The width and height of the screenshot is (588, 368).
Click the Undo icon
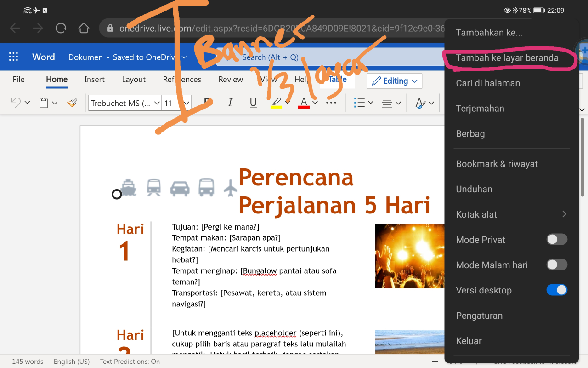(x=16, y=102)
